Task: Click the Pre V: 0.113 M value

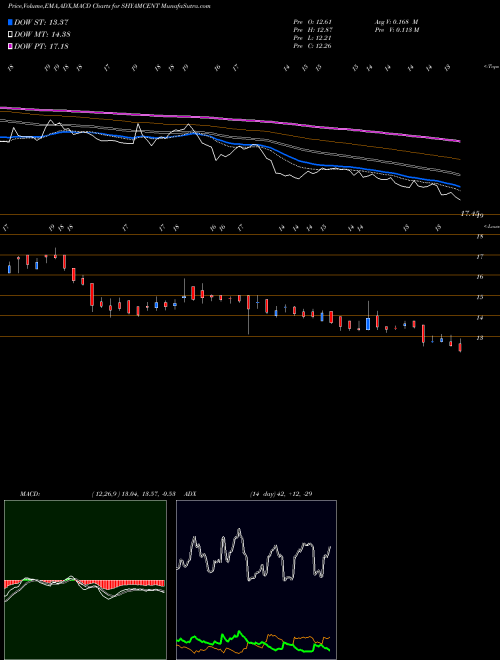Action: (396, 30)
